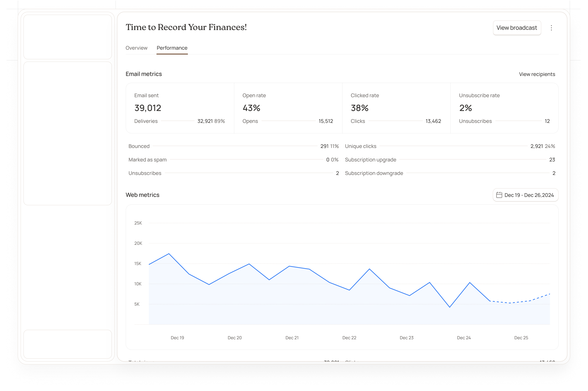Click the View broadcast button

click(x=517, y=28)
